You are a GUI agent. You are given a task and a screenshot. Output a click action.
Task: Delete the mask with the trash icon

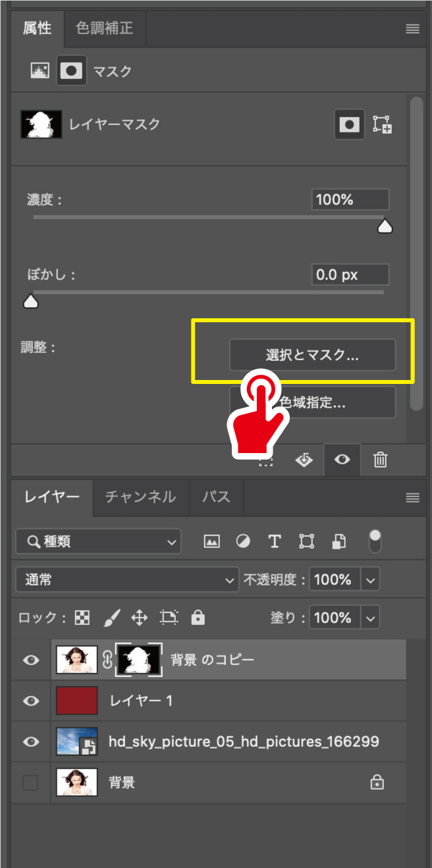pos(380,460)
